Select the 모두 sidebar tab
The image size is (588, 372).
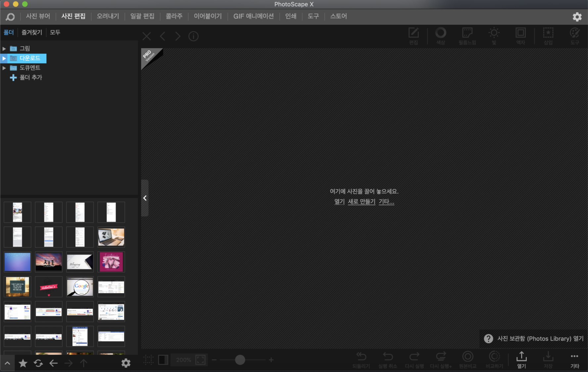coord(55,32)
